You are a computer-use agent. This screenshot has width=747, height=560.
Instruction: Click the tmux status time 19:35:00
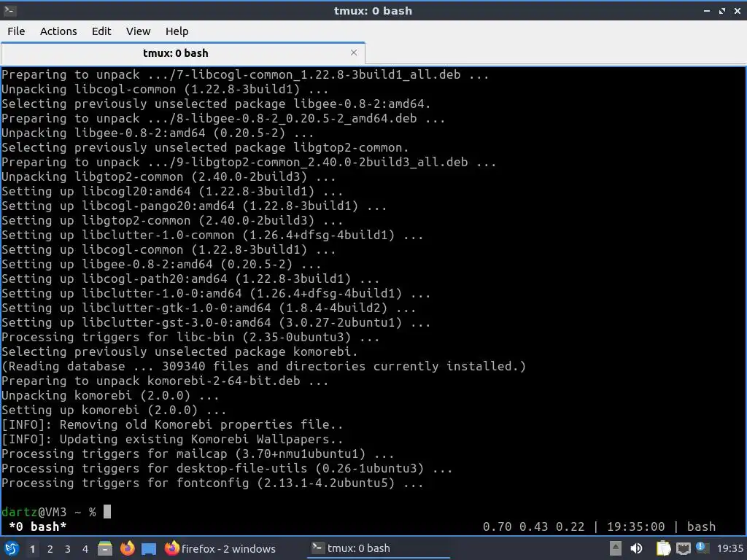[635, 526]
